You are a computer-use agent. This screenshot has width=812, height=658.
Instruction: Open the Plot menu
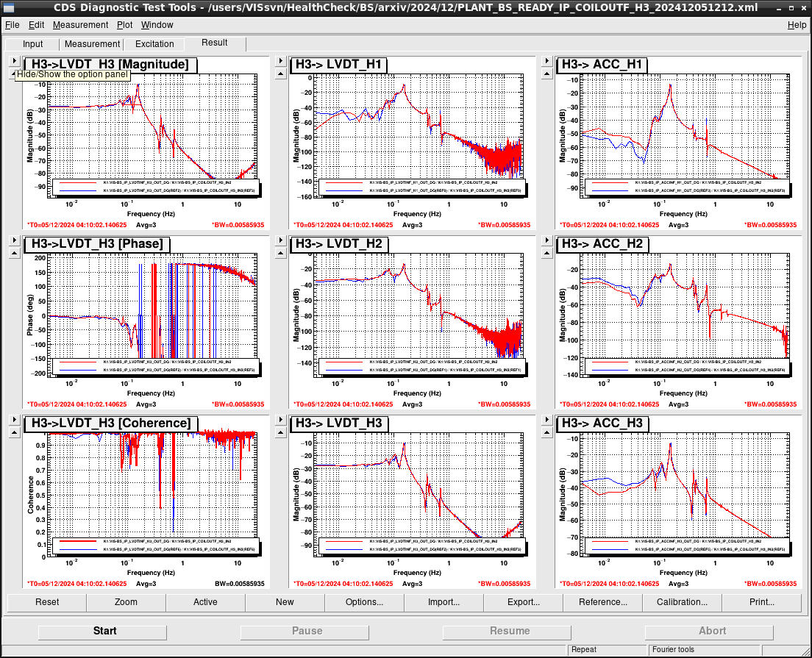[x=125, y=25]
